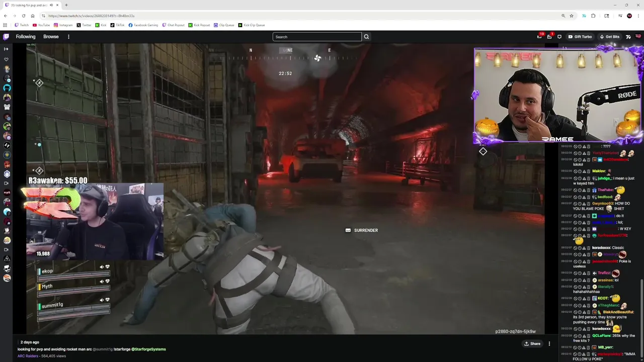
Task: Open the three-dot More menu beside Browse
Action: 68,37
